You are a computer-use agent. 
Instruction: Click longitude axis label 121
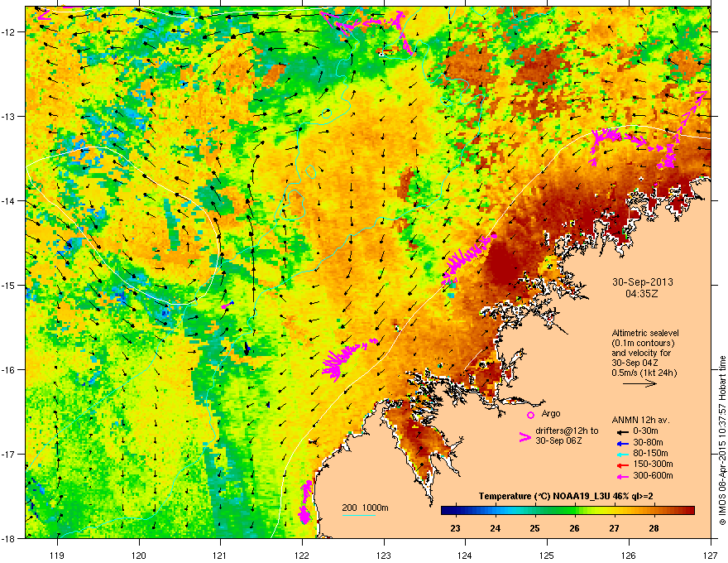tap(220, 555)
